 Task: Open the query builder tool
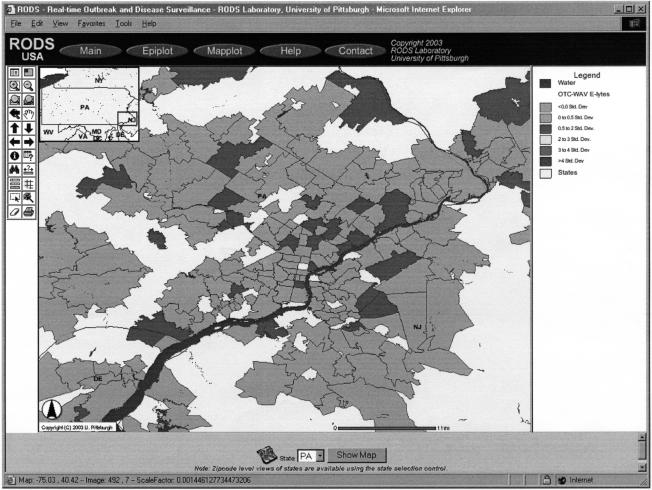[28, 156]
